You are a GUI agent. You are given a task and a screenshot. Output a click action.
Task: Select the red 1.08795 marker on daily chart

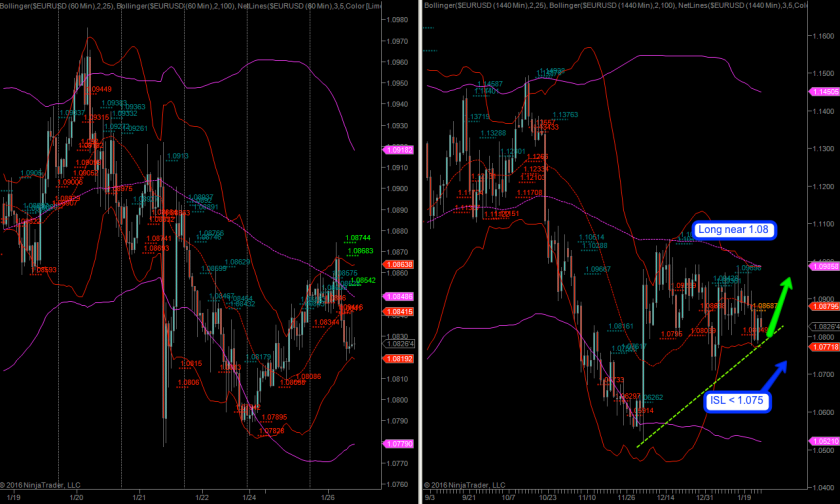pyautogui.click(x=824, y=306)
